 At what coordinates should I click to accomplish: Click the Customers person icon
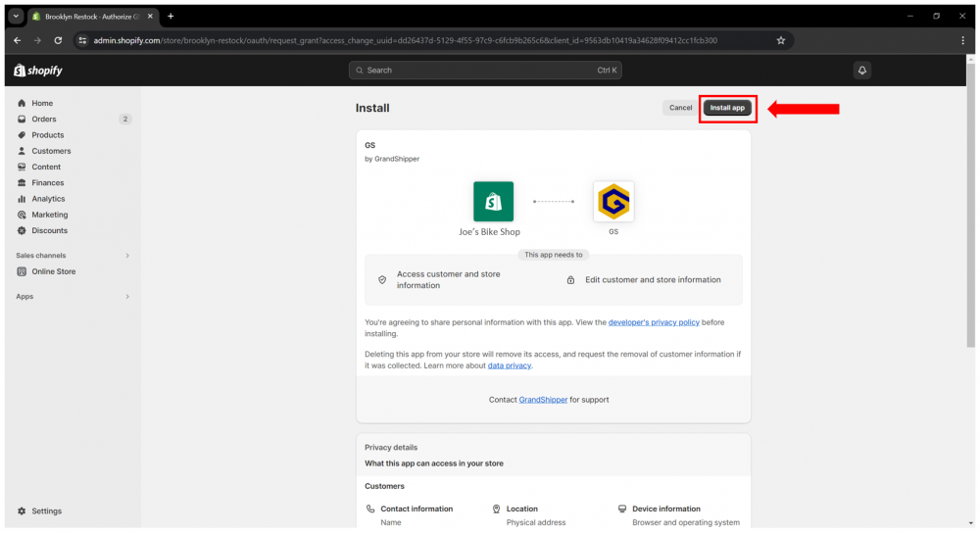click(x=22, y=151)
